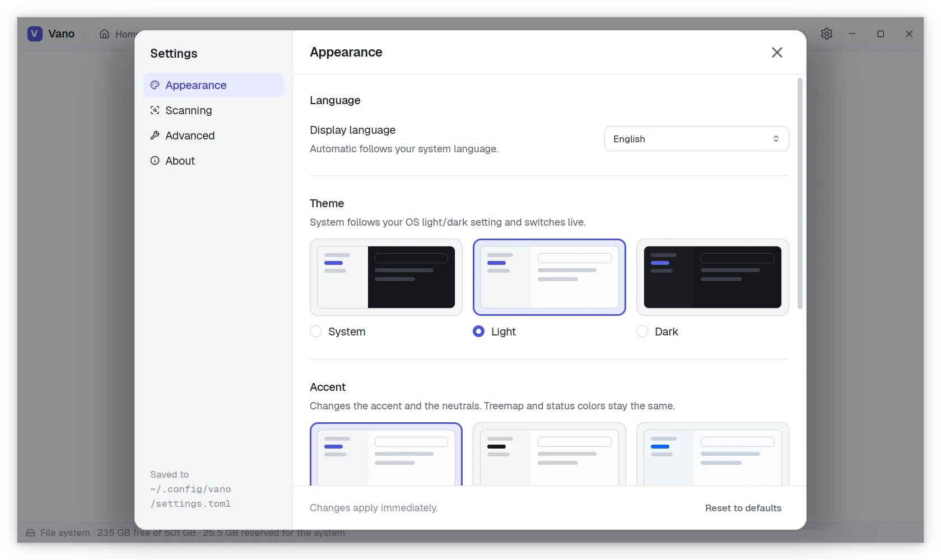Select the System theme radio button
The width and height of the screenshot is (941, 560).
pyautogui.click(x=316, y=332)
